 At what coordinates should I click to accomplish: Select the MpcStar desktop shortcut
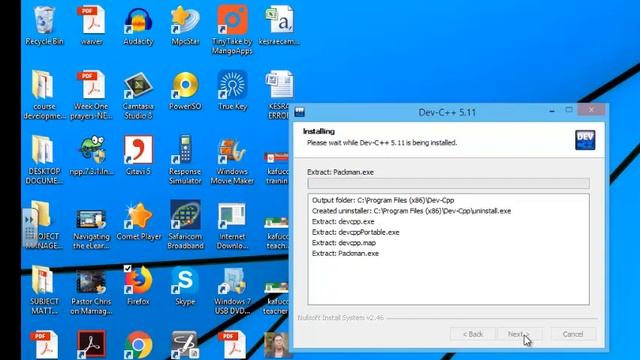tap(185, 25)
